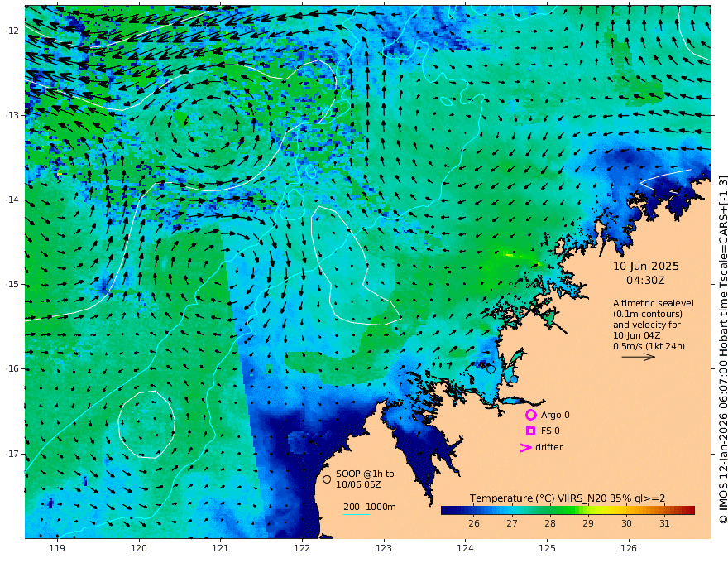Click the 30 colorbar tick label
The image size is (728, 563).
pyautogui.click(x=626, y=523)
